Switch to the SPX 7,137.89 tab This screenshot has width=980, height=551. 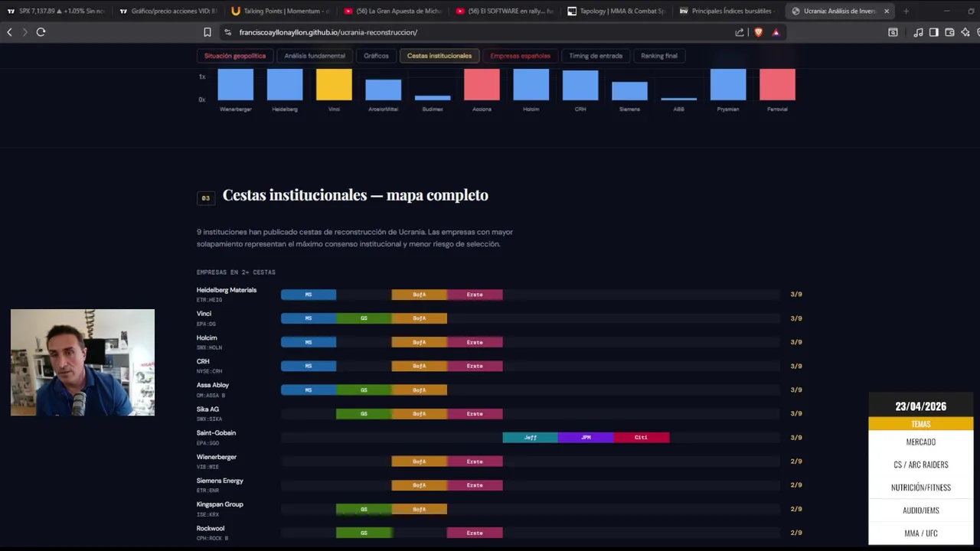coord(56,11)
